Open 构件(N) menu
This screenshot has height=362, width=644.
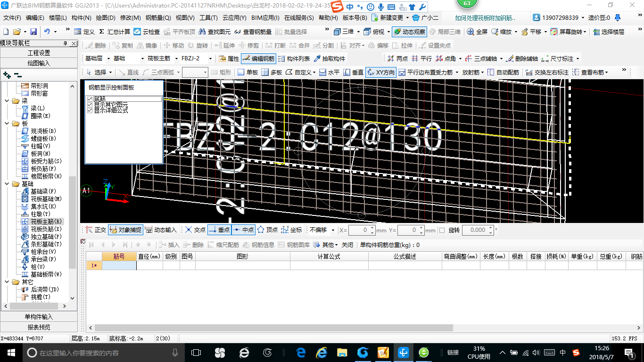point(81,18)
